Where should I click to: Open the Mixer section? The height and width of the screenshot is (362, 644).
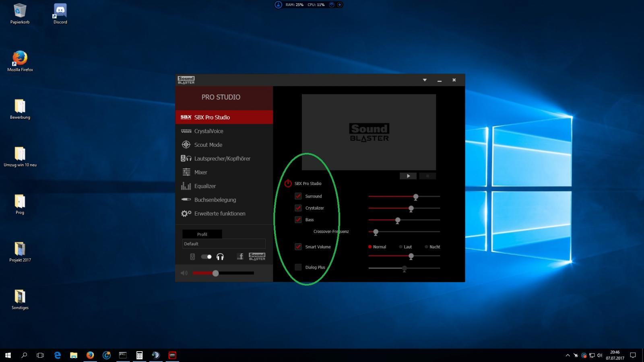pyautogui.click(x=224, y=172)
